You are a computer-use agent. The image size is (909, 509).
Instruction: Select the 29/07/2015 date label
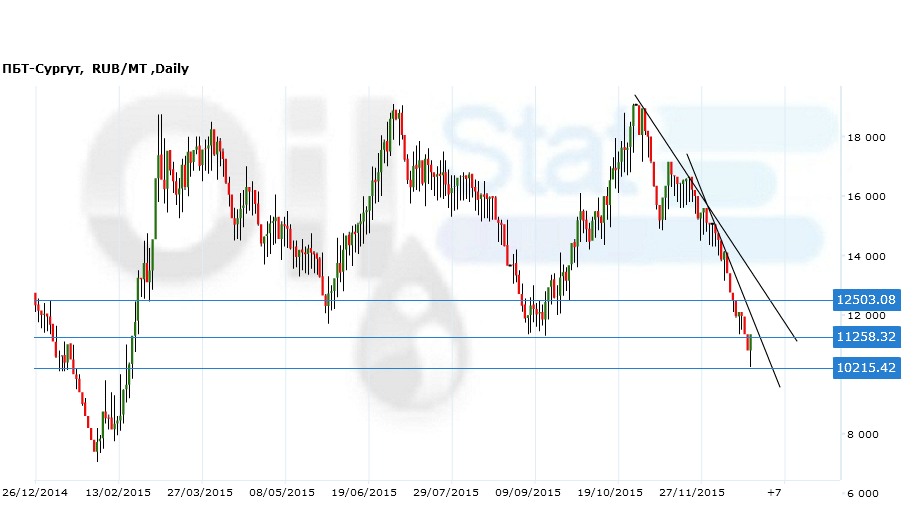(x=446, y=493)
